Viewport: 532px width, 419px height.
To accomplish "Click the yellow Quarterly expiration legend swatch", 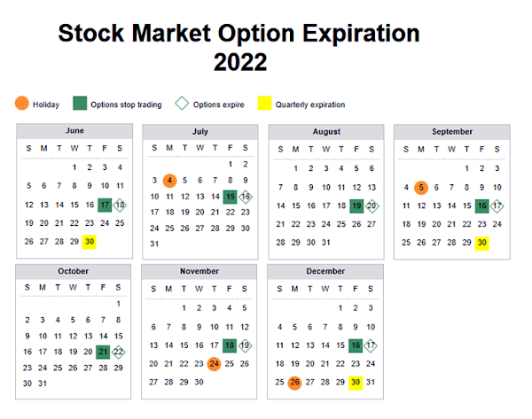I will tap(263, 104).
